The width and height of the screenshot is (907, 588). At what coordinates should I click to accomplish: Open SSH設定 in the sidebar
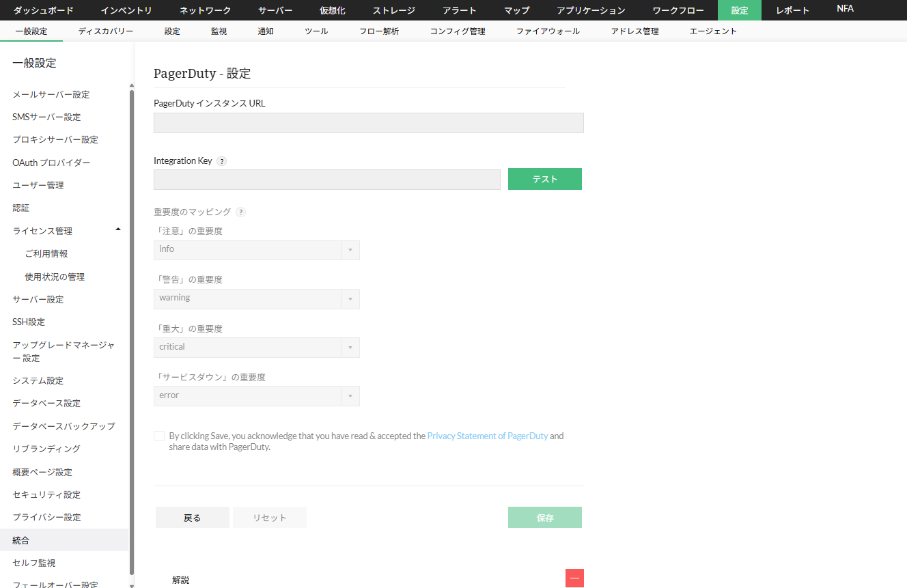click(x=29, y=322)
